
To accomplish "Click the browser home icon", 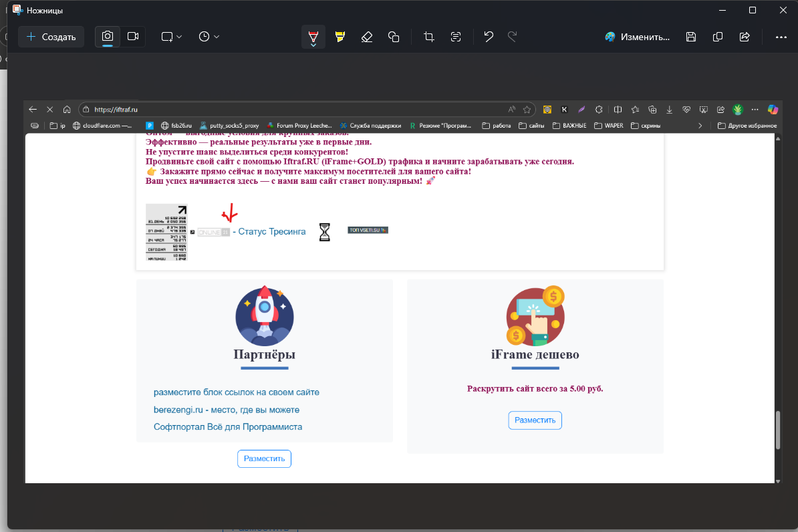I will point(67,110).
